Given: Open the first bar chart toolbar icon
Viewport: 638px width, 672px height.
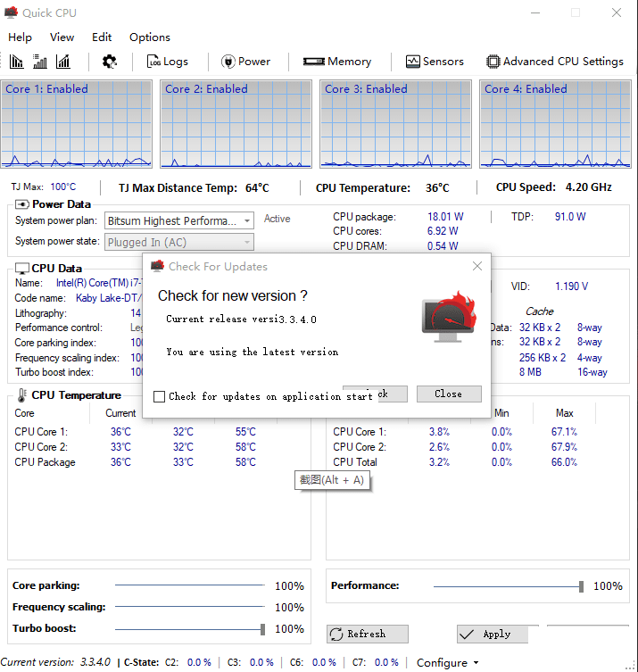Looking at the screenshot, I should pos(16,62).
